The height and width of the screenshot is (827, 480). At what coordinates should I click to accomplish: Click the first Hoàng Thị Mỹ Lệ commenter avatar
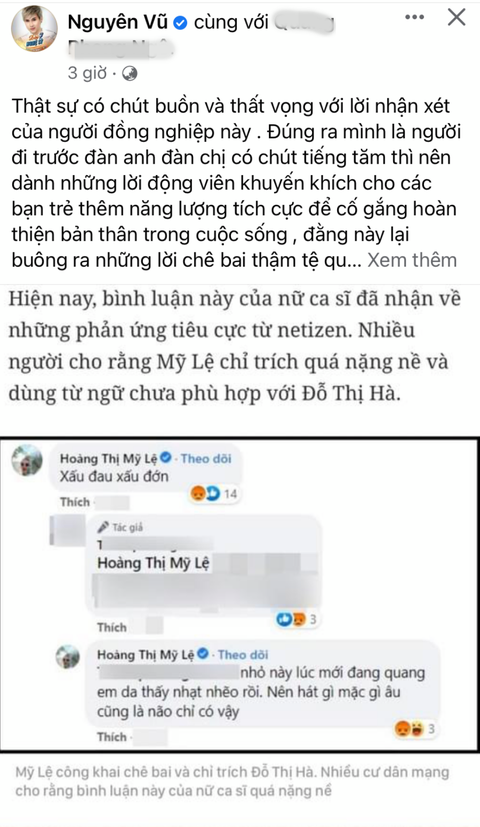click(x=27, y=460)
